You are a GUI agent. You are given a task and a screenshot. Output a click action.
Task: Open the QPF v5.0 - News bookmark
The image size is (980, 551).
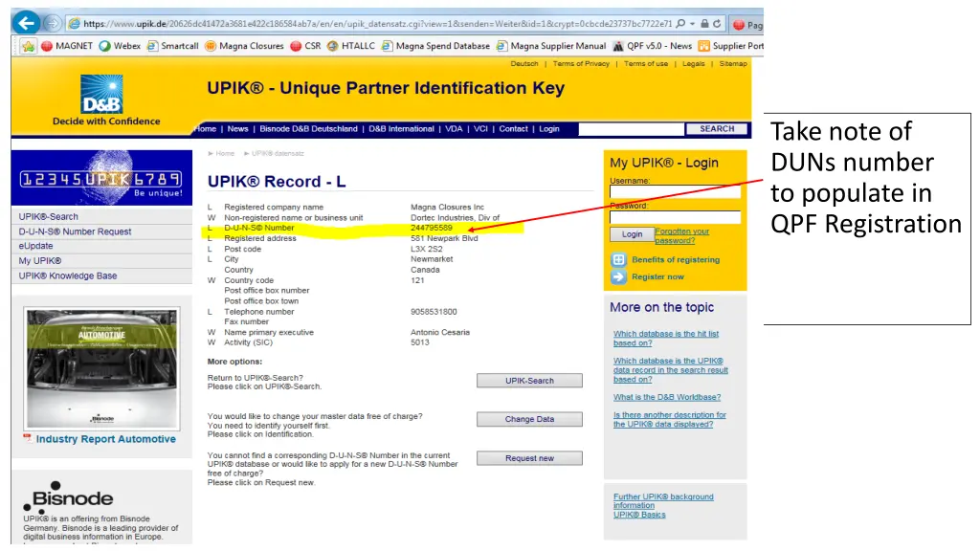[x=652, y=46]
